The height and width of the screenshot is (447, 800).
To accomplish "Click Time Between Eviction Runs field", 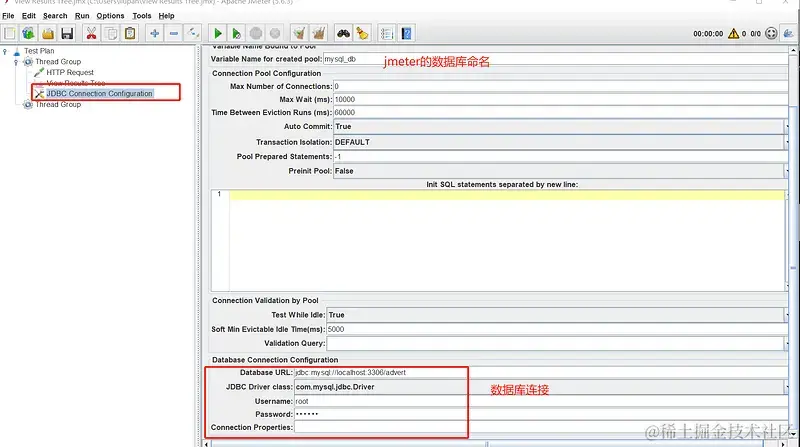I will (x=561, y=112).
